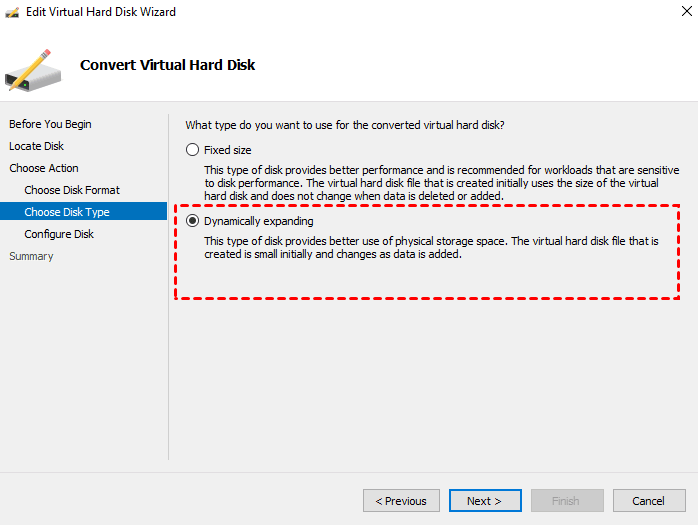Click the Finish button

point(566,501)
